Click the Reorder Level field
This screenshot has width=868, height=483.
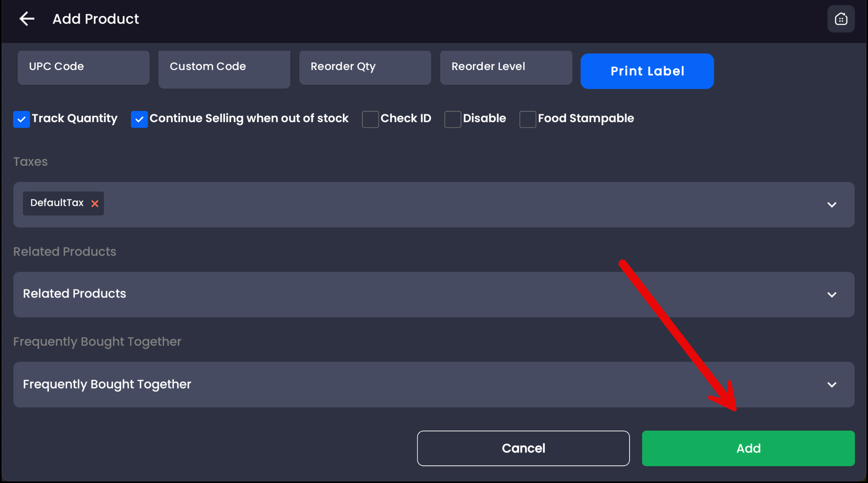tap(506, 68)
